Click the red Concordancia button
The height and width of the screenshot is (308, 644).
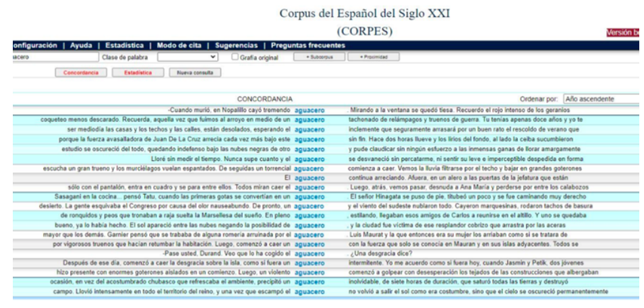81,73
